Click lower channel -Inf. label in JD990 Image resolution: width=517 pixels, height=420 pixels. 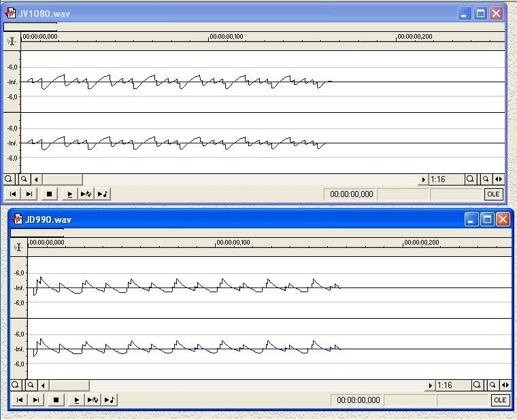[x=19, y=349]
